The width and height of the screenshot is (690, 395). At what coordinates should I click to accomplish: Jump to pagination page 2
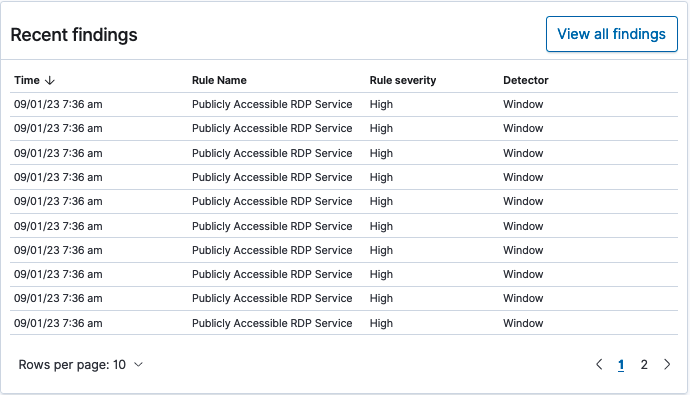click(644, 365)
